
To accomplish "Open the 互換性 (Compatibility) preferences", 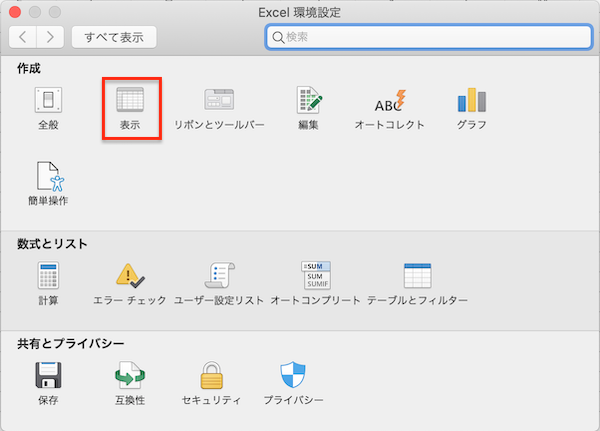I will (130, 383).
